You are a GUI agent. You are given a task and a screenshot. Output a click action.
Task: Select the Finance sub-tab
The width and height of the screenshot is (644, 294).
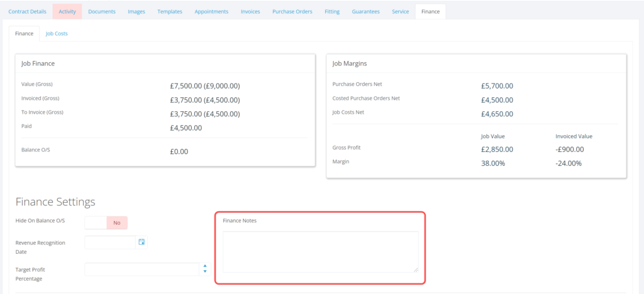click(x=24, y=33)
